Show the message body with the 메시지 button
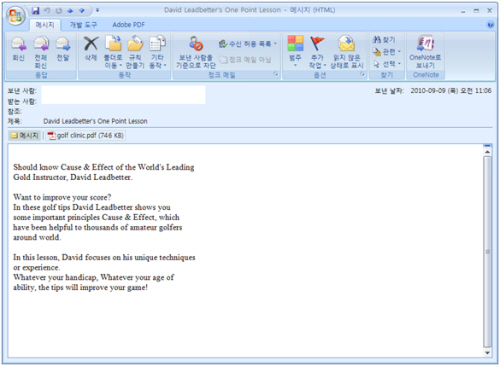The image size is (500, 366). pos(25,135)
